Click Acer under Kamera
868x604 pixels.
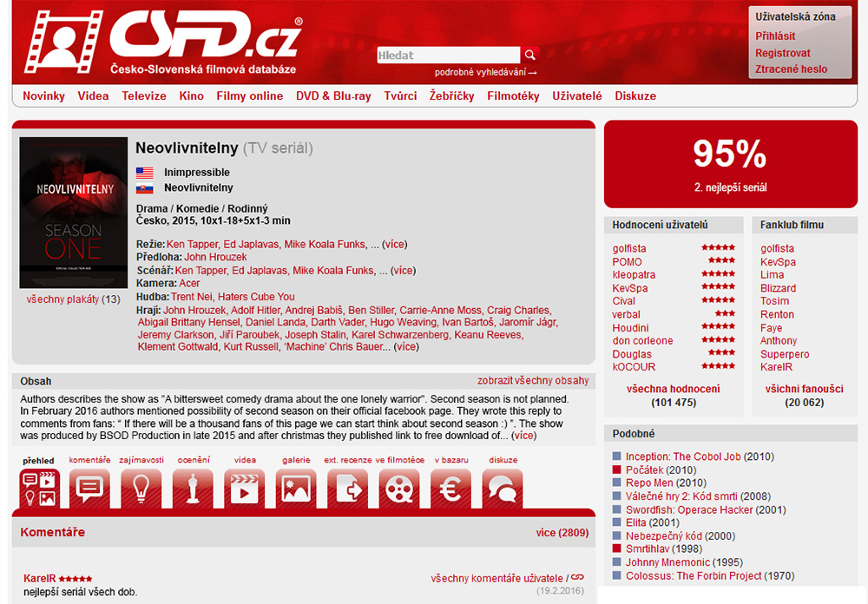[x=189, y=284]
